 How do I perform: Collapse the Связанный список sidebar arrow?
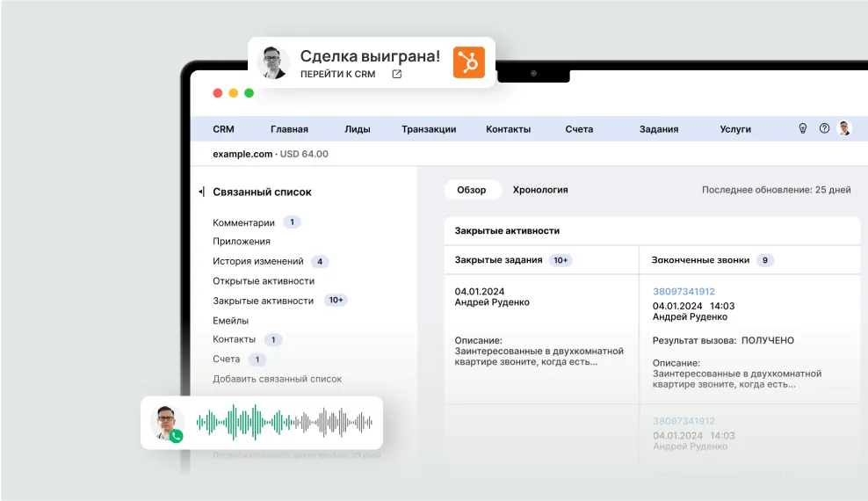click(201, 192)
